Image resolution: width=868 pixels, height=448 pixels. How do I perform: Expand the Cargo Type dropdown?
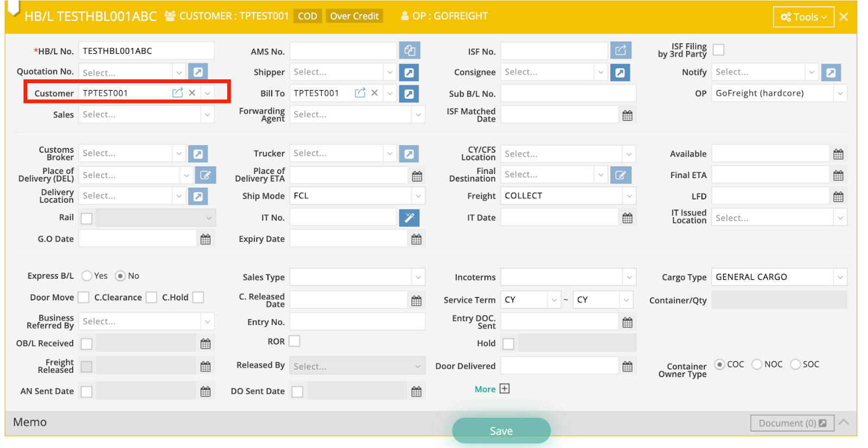(840, 277)
